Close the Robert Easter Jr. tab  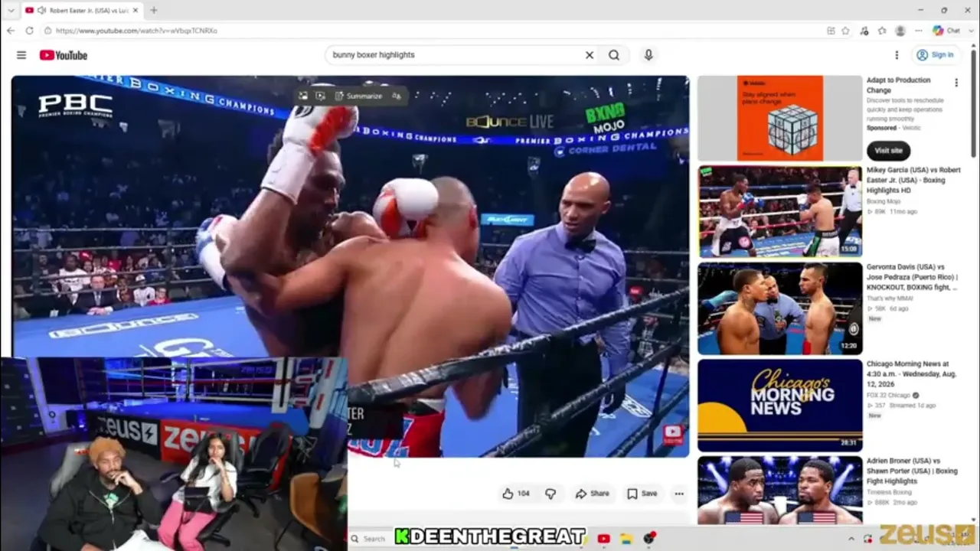(136, 10)
